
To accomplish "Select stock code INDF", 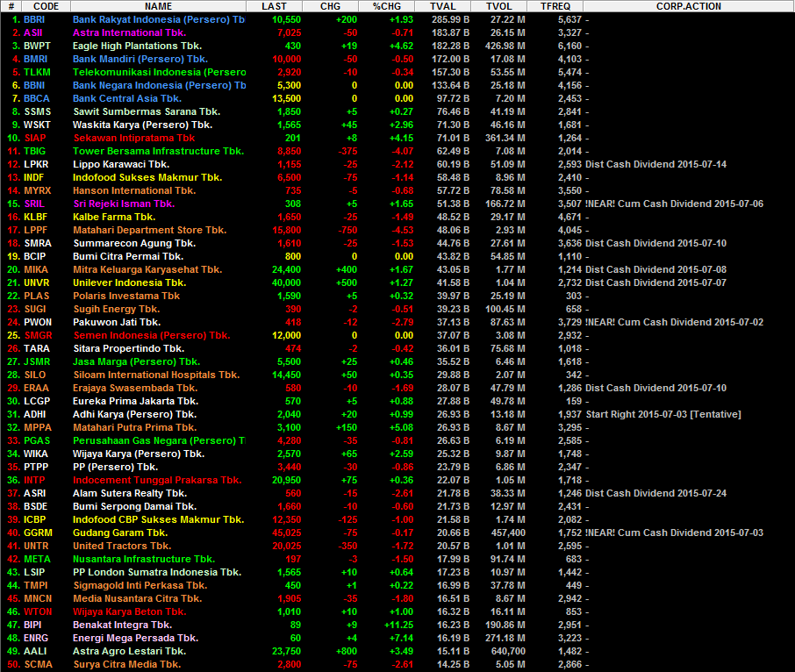I will [x=33, y=177].
